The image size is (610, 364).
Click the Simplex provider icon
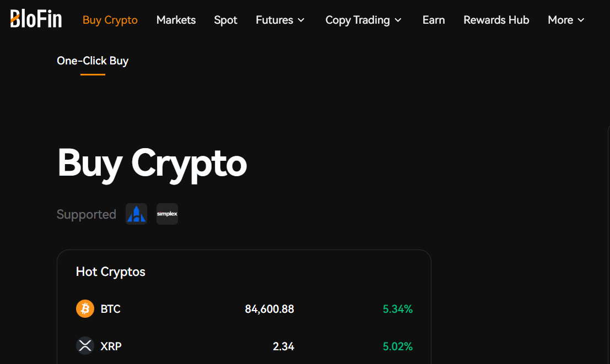pyautogui.click(x=167, y=214)
